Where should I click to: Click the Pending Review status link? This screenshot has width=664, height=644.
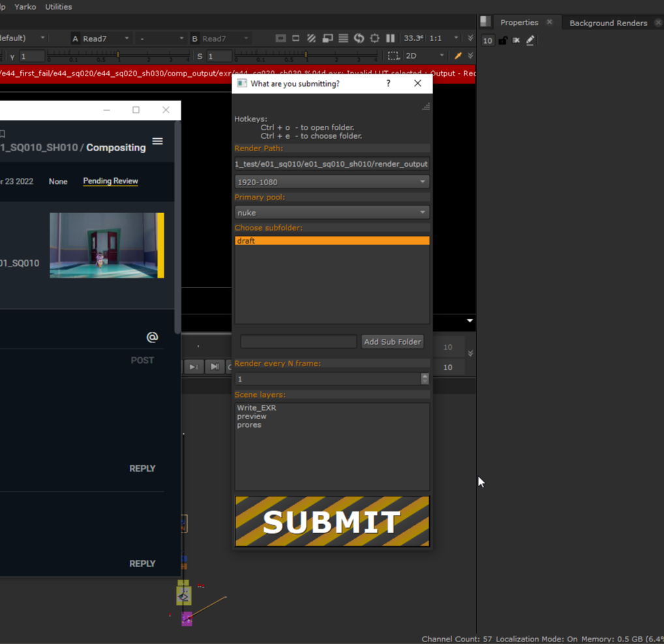(x=110, y=181)
